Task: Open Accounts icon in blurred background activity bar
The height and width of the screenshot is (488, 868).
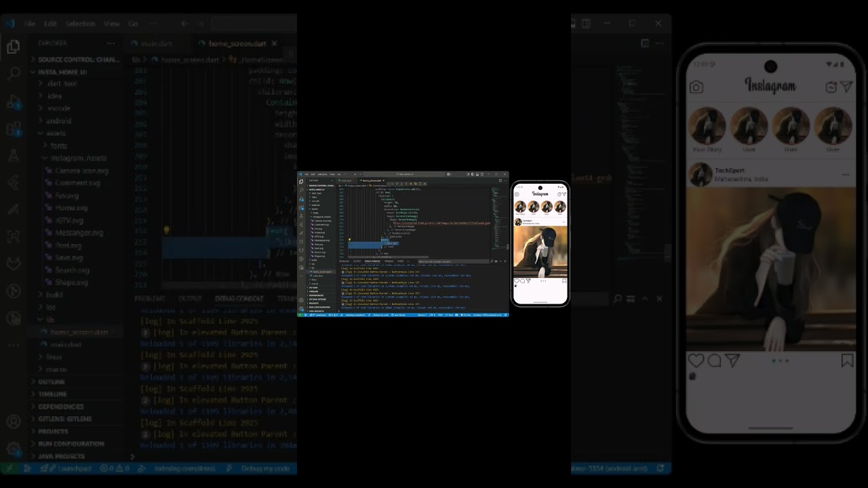Action: click(x=13, y=422)
